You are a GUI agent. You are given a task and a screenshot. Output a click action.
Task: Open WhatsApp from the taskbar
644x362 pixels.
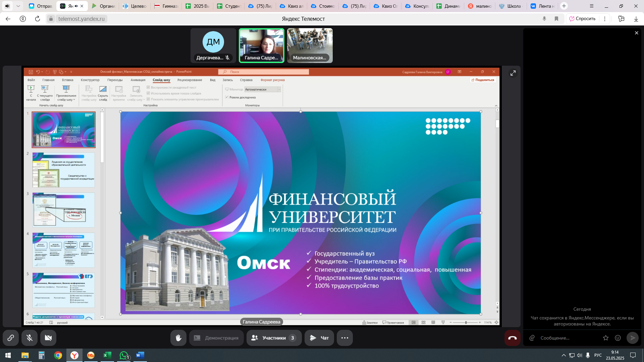pos(124,355)
